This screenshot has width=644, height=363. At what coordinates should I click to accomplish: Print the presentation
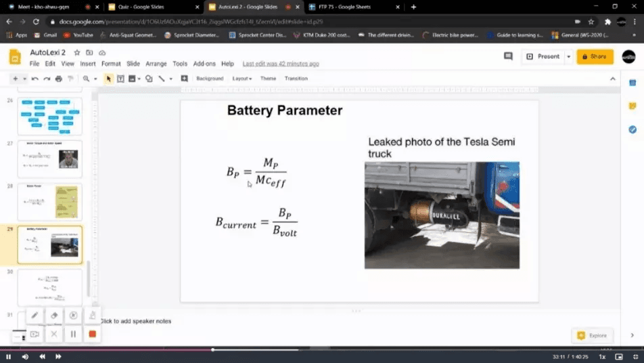click(x=59, y=79)
